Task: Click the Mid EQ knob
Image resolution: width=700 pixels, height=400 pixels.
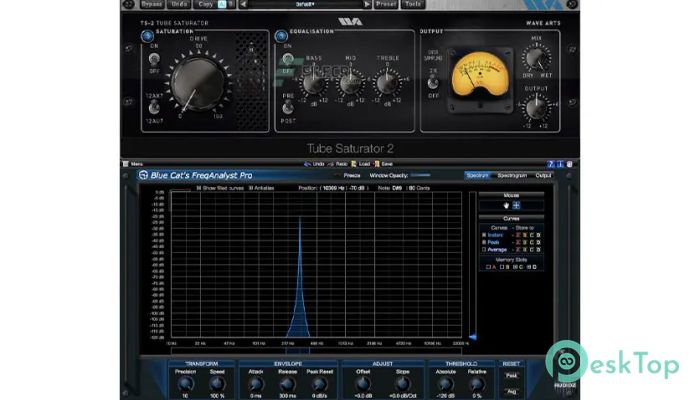Action: (x=350, y=83)
